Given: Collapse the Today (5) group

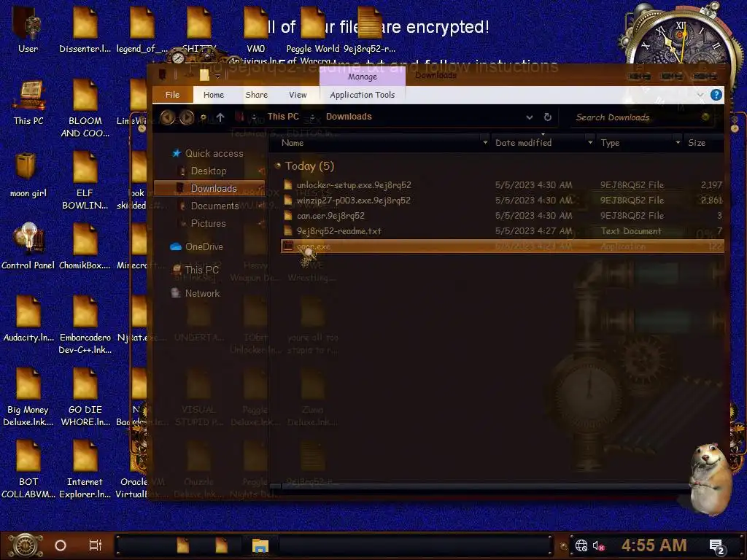Looking at the screenshot, I should click(x=278, y=166).
